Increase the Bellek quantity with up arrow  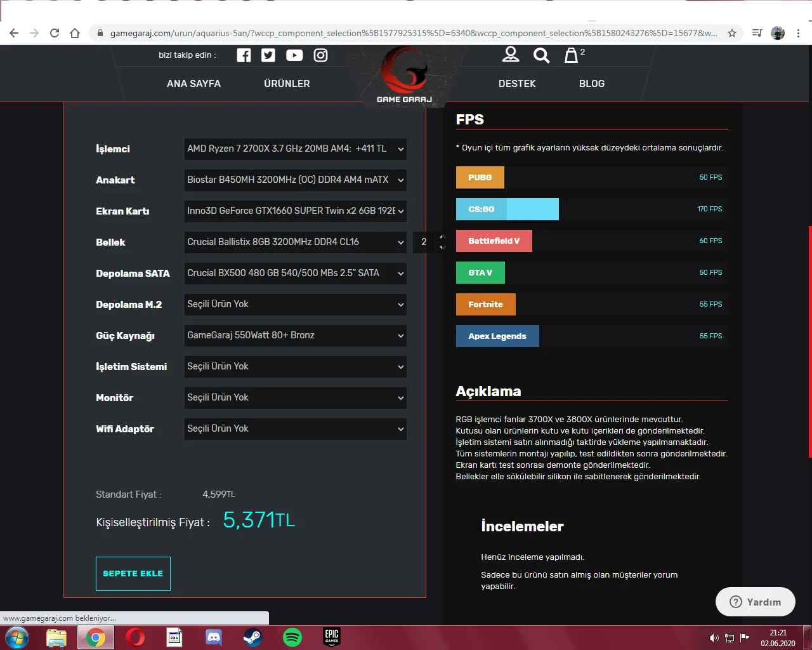click(x=442, y=237)
